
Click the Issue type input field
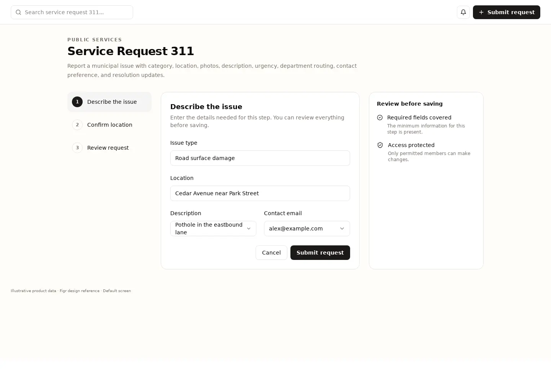click(260, 158)
